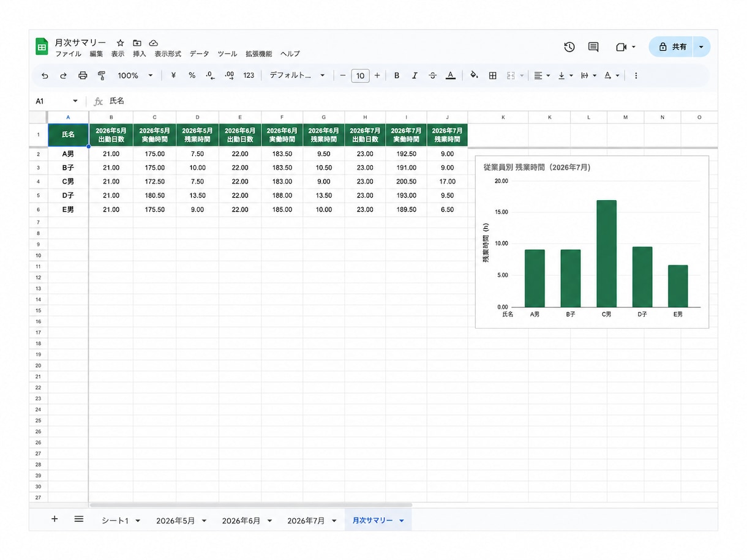Open the データ menu
Image resolution: width=747 pixels, height=560 pixels.
tap(199, 54)
